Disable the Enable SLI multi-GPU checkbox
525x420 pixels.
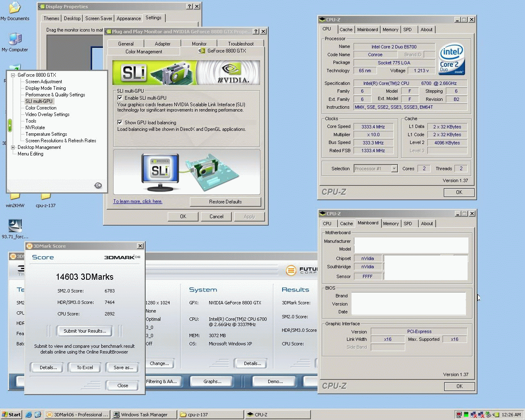(x=120, y=98)
